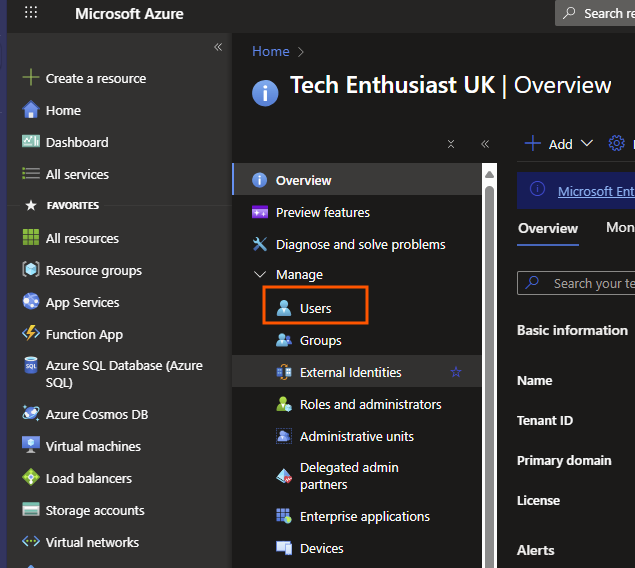The height and width of the screenshot is (568, 635).
Task: Click Create a resource link
Action: click(96, 79)
